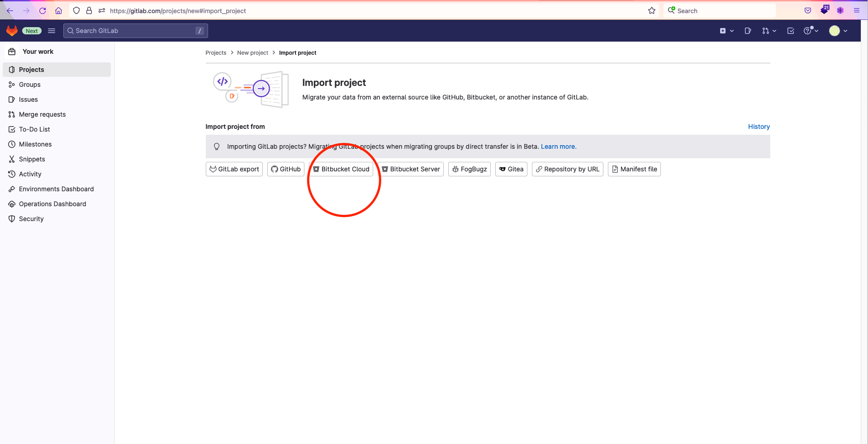Choose the GitHub import button
The image size is (868, 444).
point(285,169)
